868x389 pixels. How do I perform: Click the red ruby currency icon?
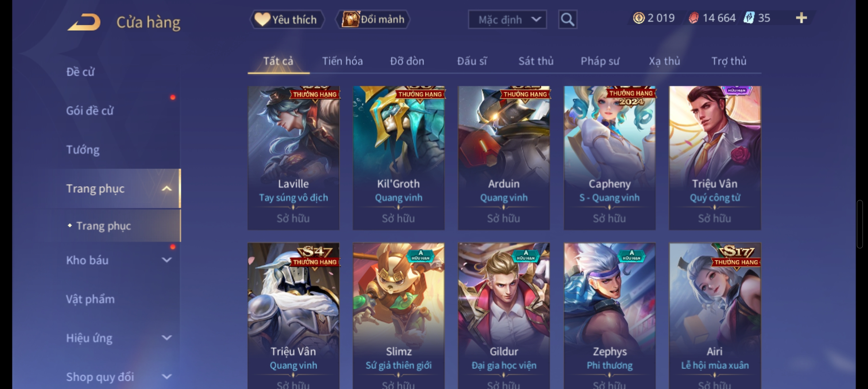[x=694, y=18]
